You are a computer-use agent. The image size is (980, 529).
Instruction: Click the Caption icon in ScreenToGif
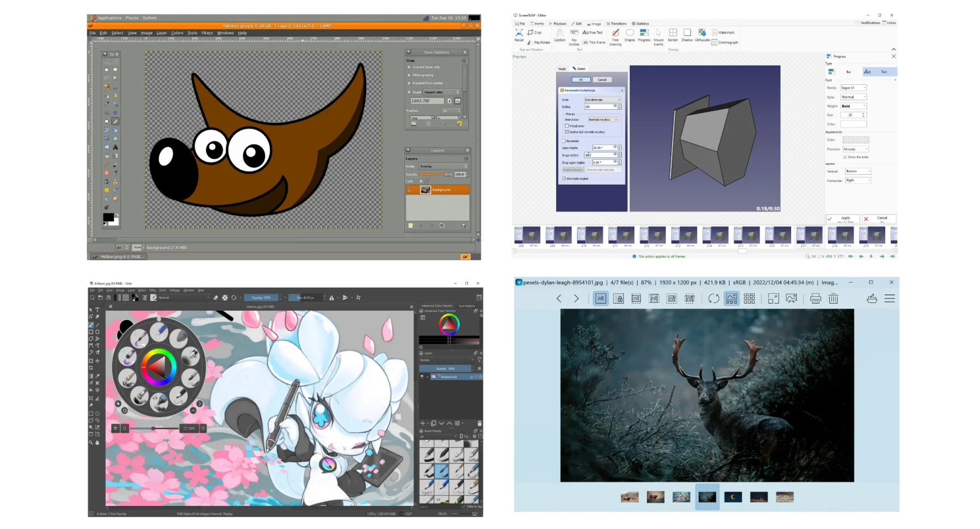[x=559, y=35]
